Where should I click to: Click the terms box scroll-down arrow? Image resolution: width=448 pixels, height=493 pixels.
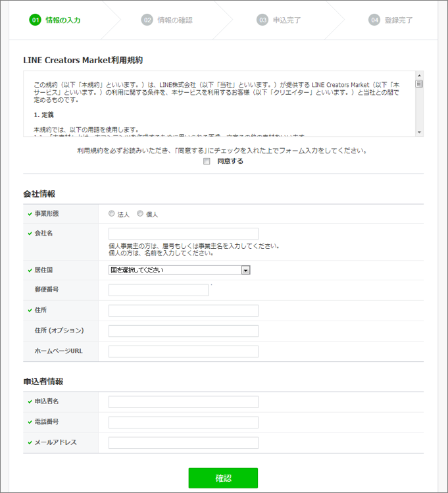[419, 132]
